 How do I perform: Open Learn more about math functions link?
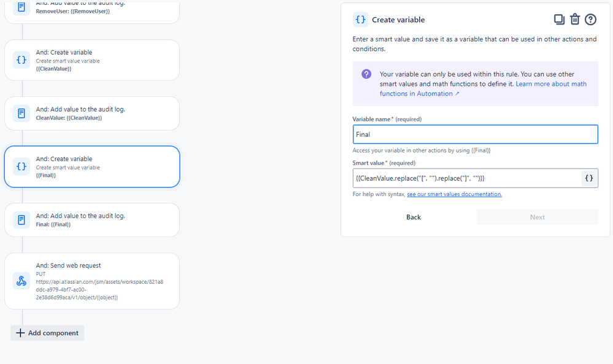483,89
